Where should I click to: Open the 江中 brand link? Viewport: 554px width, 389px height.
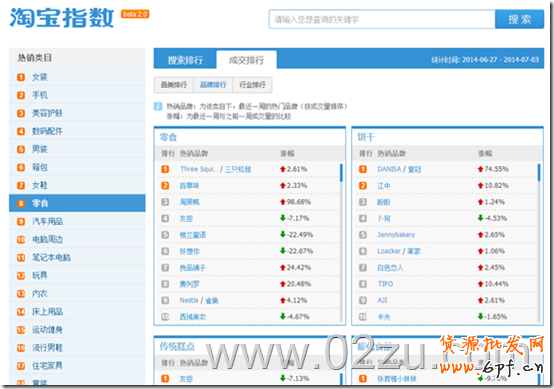(384, 185)
